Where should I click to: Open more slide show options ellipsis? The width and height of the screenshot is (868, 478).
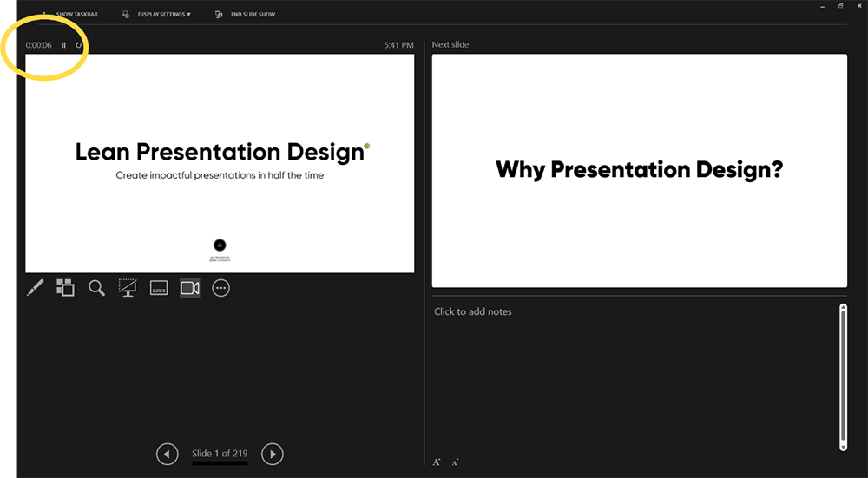pos(220,288)
